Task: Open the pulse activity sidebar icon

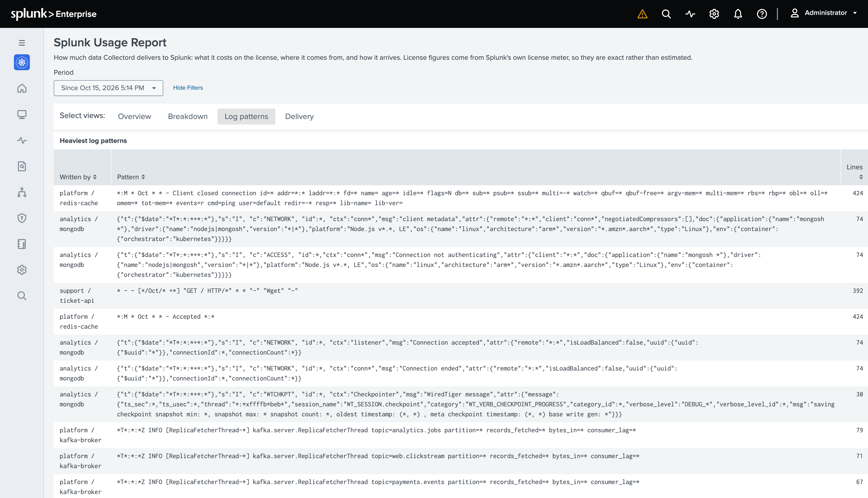Action: click(x=22, y=140)
